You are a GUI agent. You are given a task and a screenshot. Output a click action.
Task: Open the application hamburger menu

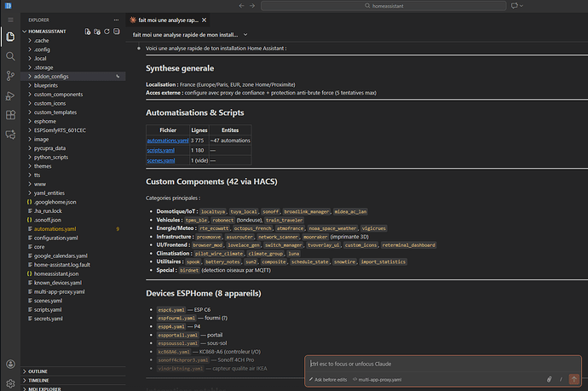10,19
